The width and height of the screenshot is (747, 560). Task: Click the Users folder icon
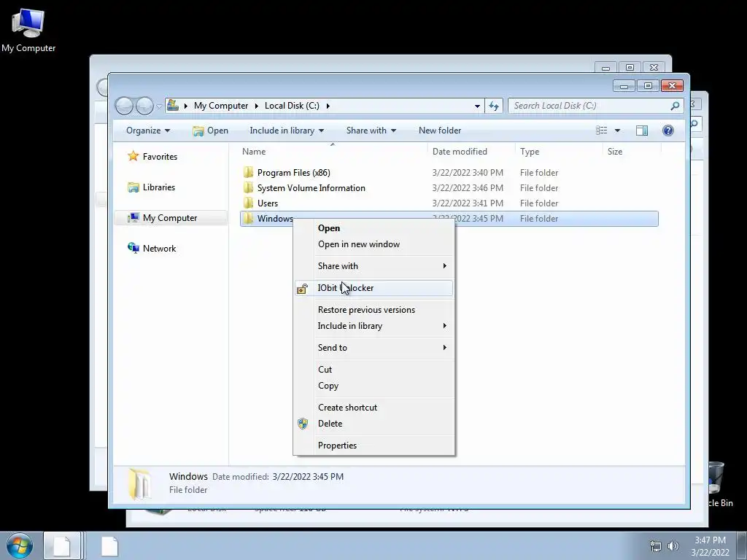[x=248, y=203]
